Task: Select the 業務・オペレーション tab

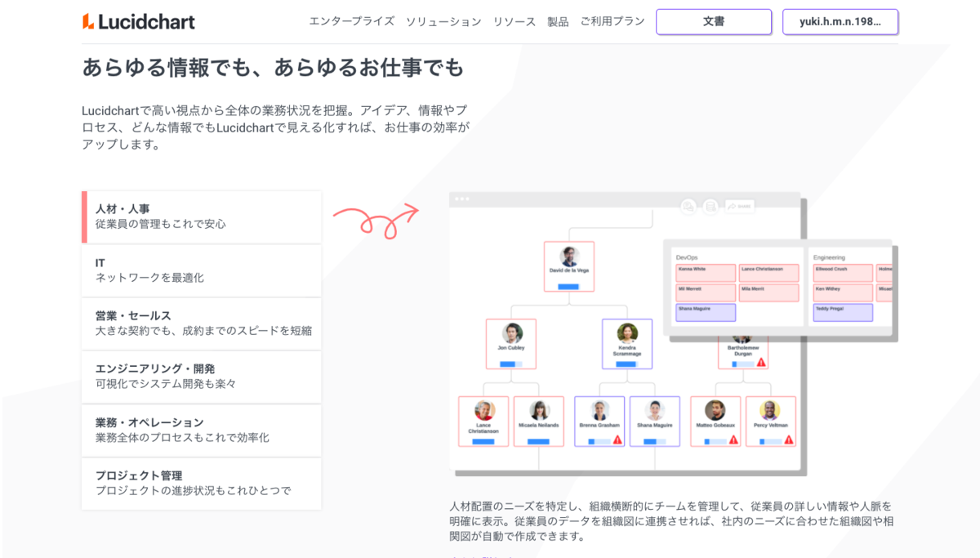Action: click(x=202, y=431)
